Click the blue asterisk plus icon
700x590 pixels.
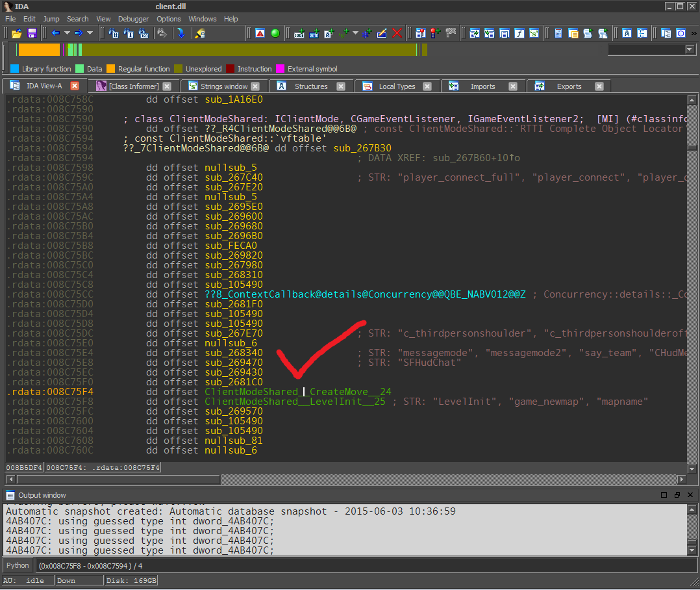coord(367,34)
